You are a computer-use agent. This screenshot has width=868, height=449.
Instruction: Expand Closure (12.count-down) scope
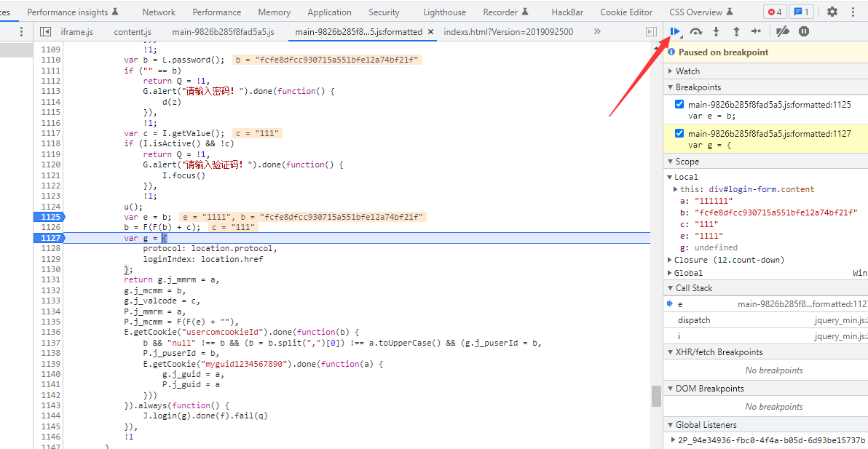tap(670, 260)
